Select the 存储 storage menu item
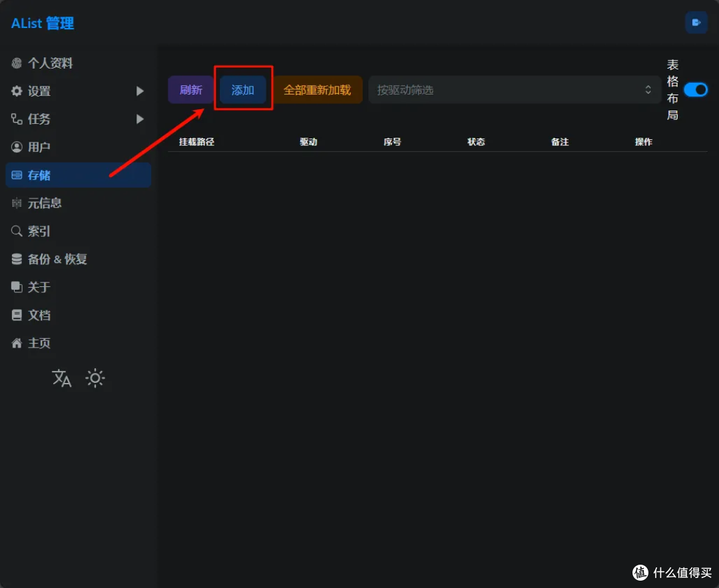This screenshot has width=719, height=588. click(x=79, y=174)
